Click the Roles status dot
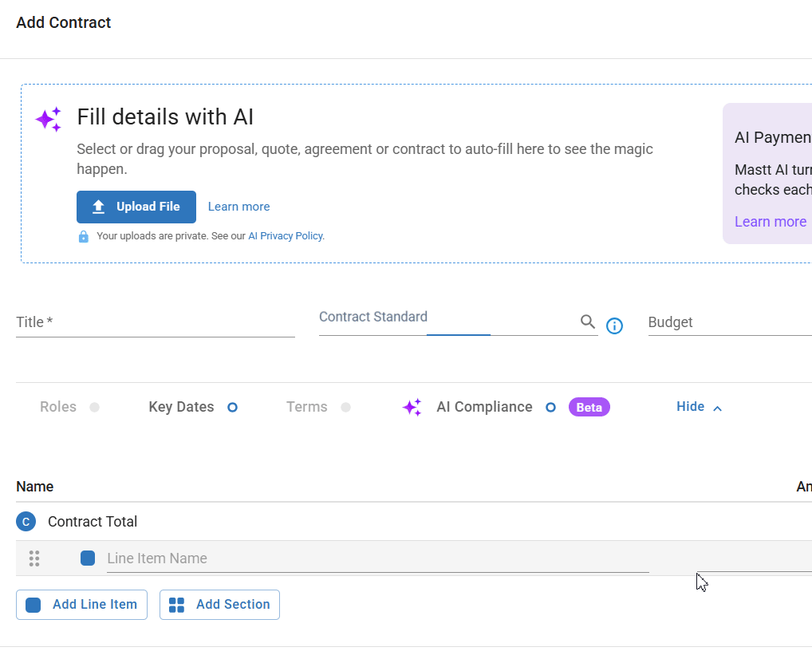Screen dimensions: 812x659 pyautogui.click(x=95, y=407)
